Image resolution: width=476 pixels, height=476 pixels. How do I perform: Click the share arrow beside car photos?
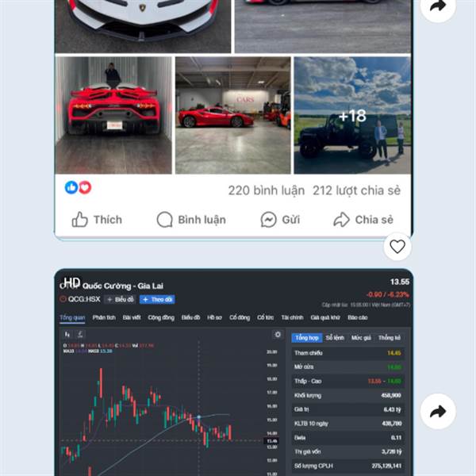[x=438, y=6]
